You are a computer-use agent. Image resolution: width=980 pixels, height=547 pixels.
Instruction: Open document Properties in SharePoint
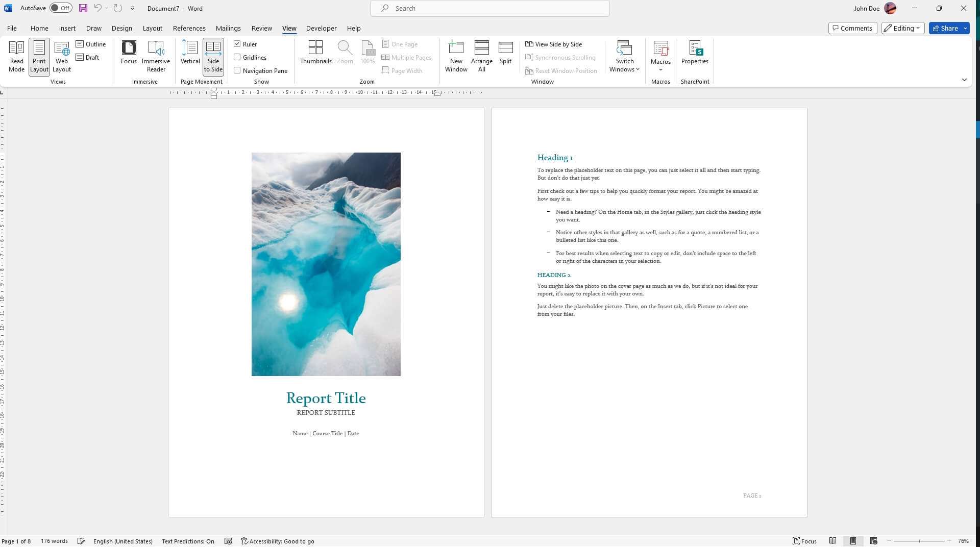pyautogui.click(x=694, y=54)
